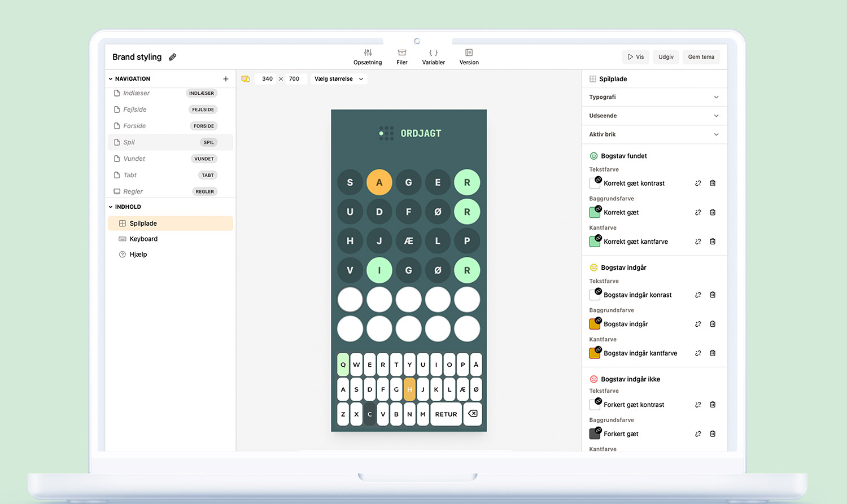Image resolution: width=847 pixels, height=504 pixels.
Task: Expand the Typografi section
Action: coord(654,97)
